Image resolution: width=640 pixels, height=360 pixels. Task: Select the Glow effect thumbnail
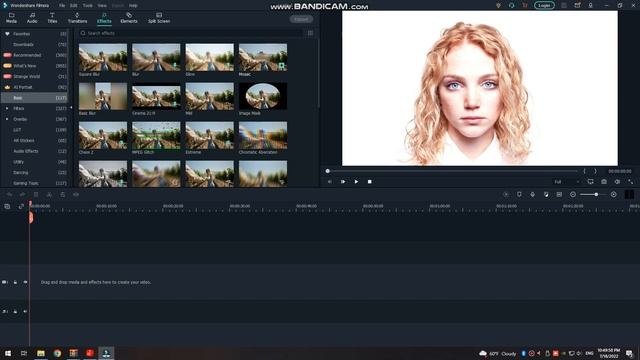coord(210,57)
